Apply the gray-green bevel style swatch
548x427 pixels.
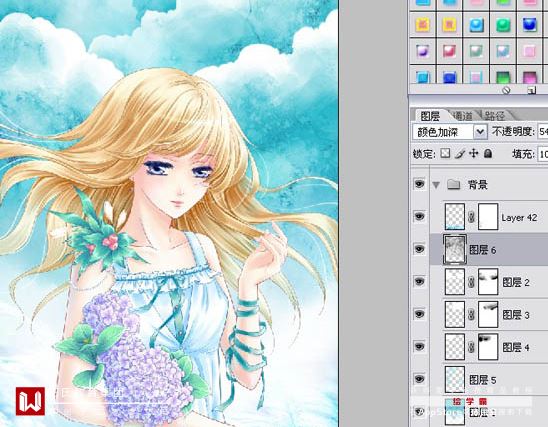[476, 51]
